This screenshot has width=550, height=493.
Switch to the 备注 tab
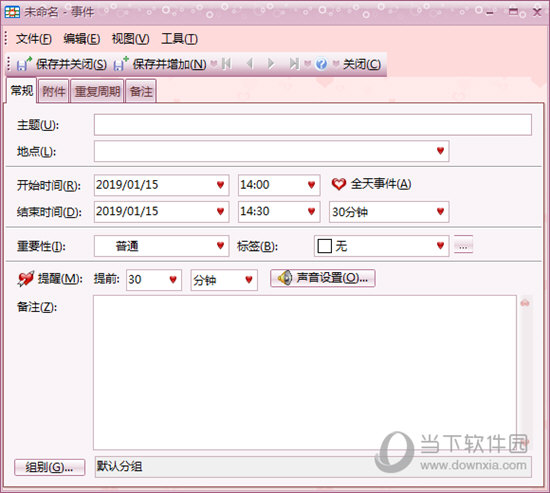pos(141,91)
